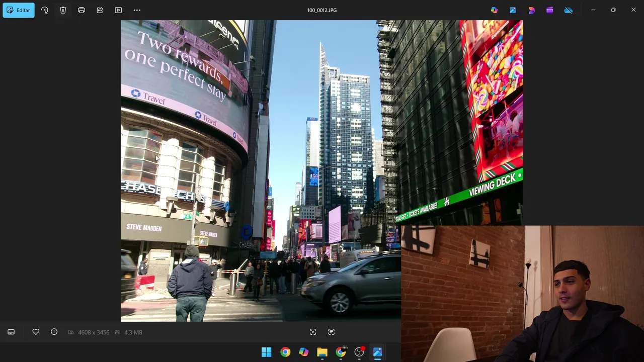
Task: Share the photo using the share icon
Action: [x=100, y=10]
